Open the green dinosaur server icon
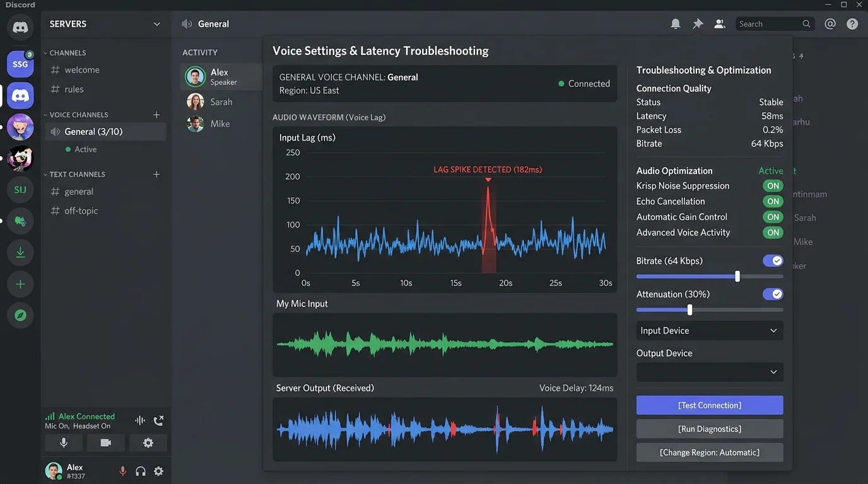Screen dimensions: 868x484 point(20,221)
